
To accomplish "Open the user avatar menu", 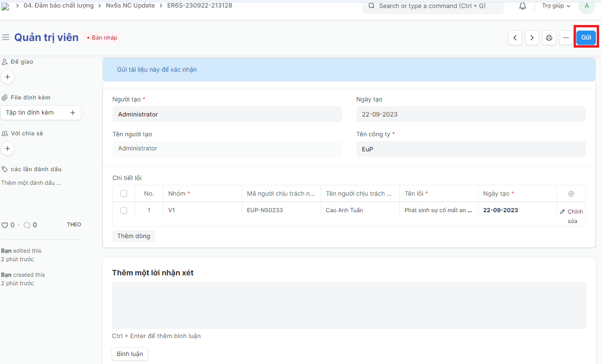I will tap(586, 6).
